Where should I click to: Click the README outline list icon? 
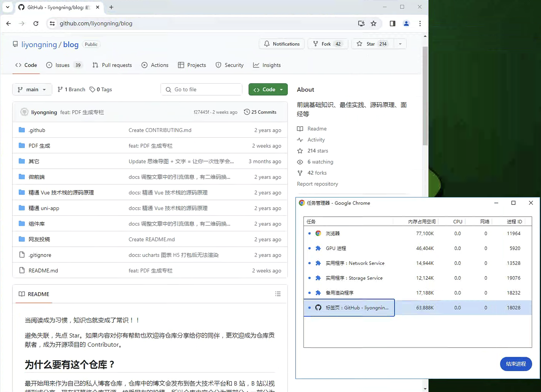click(x=278, y=294)
